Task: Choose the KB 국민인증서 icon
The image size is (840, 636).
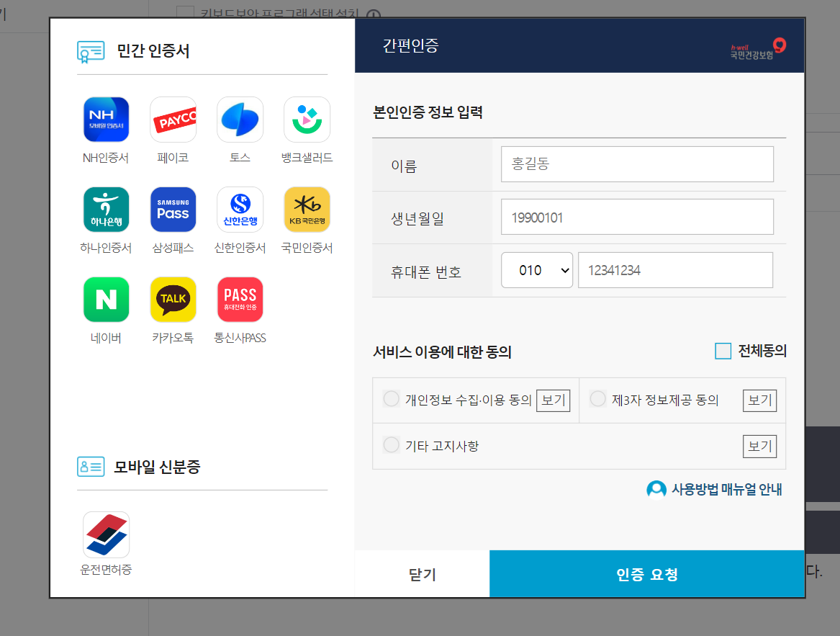Action: pyautogui.click(x=307, y=210)
